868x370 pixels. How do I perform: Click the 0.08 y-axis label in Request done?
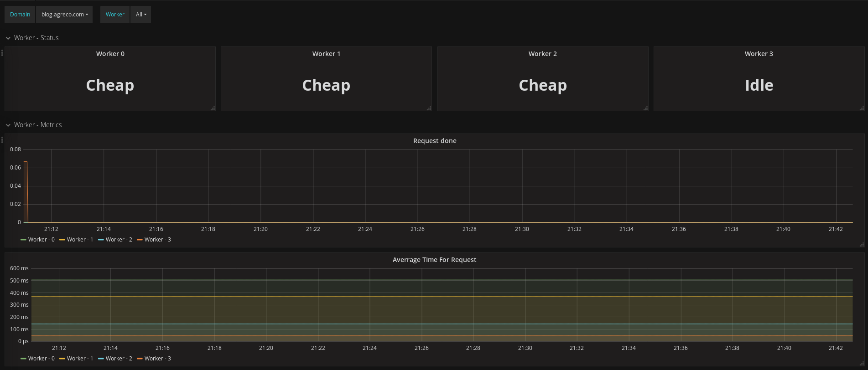pyautogui.click(x=16, y=149)
